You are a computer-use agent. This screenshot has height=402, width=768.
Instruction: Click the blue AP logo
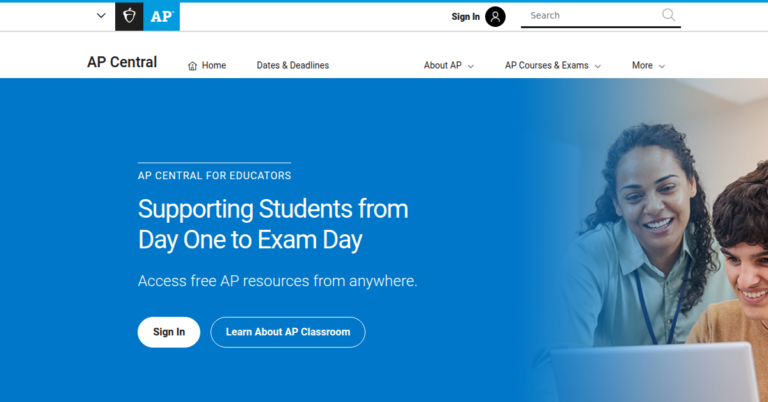pyautogui.click(x=162, y=16)
